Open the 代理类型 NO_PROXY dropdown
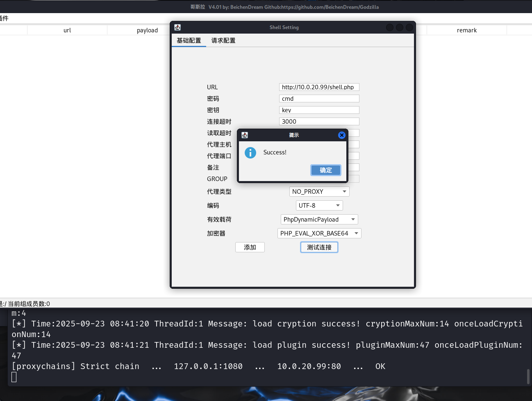The image size is (532, 401). (x=319, y=192)
